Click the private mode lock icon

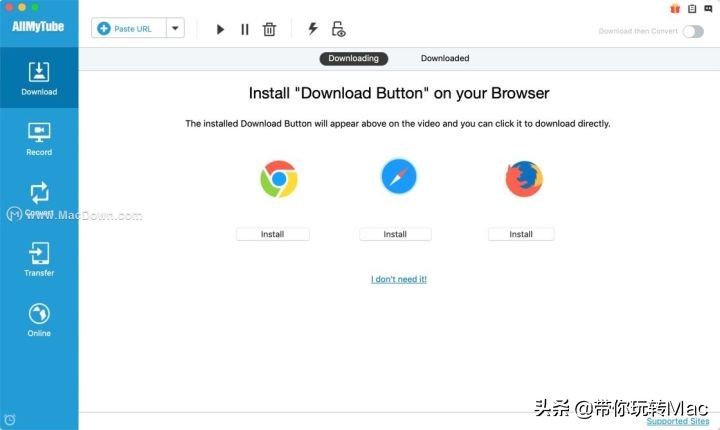(x=339, y=29)
